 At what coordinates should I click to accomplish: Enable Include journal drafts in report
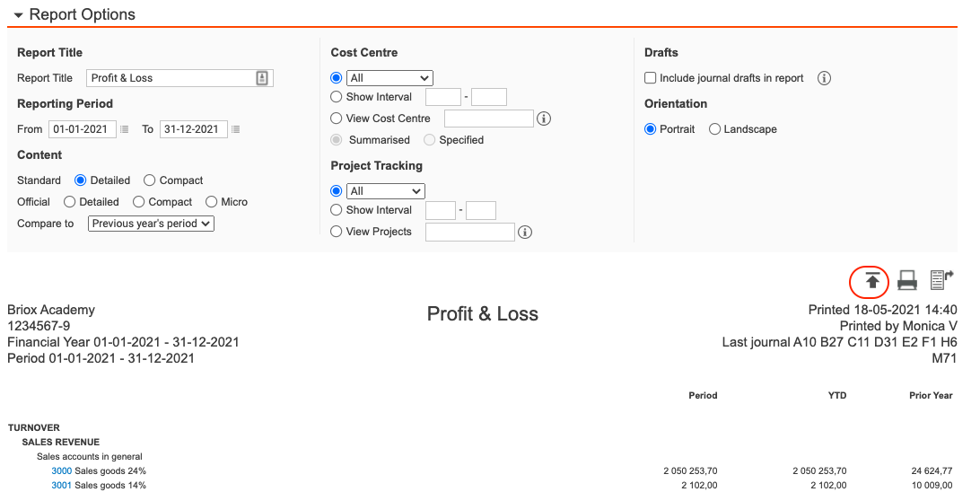652,78
